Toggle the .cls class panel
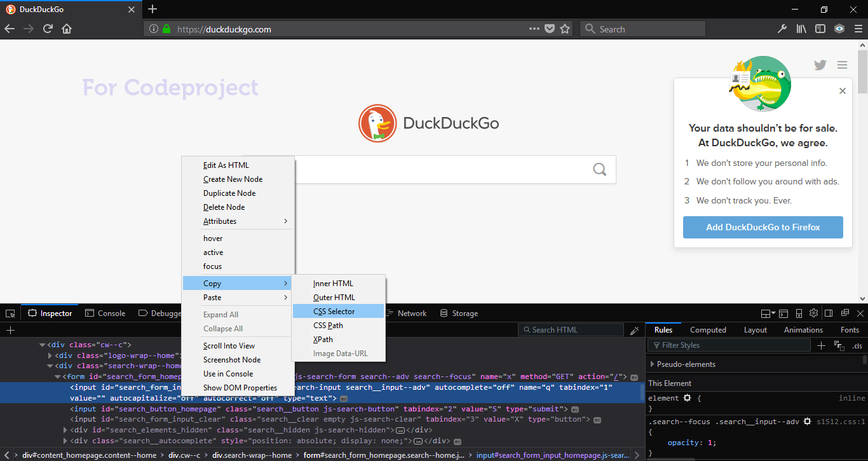The height and width of the screenshot is (461, 868). pos(858,346)
